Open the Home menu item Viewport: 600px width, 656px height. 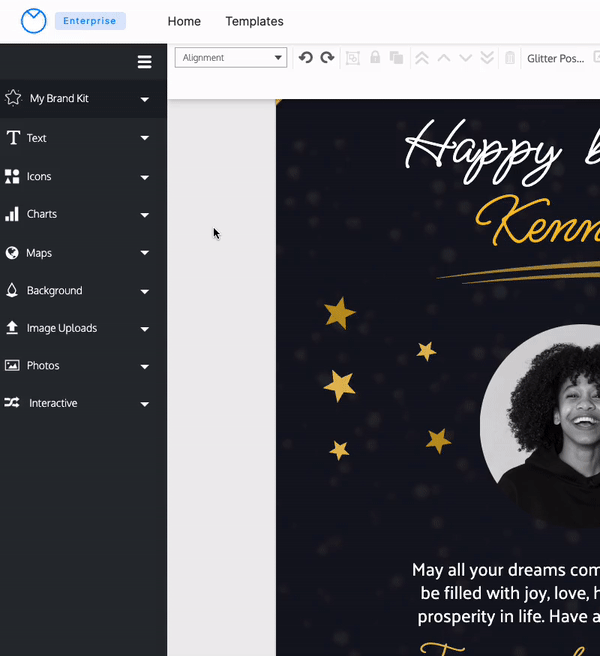click(184, 21)
